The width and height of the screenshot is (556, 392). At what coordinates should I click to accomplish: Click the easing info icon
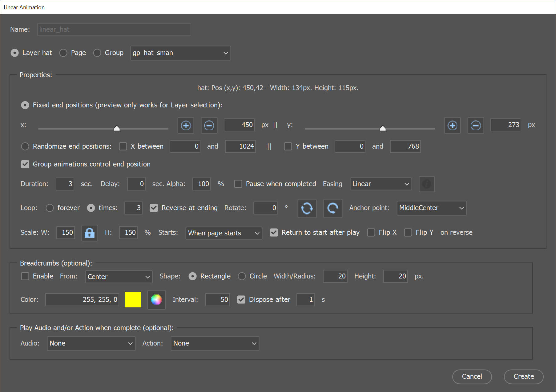tap(427, 184)
